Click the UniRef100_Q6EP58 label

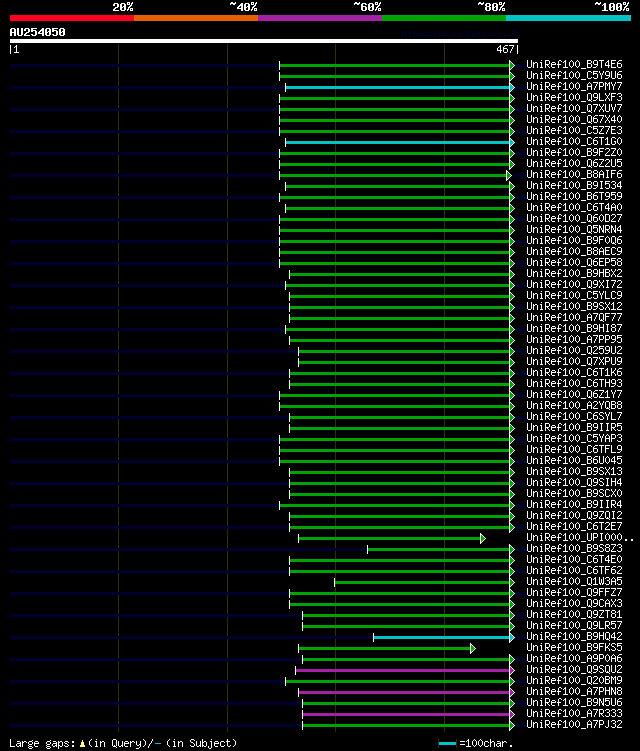click(574, 262)
